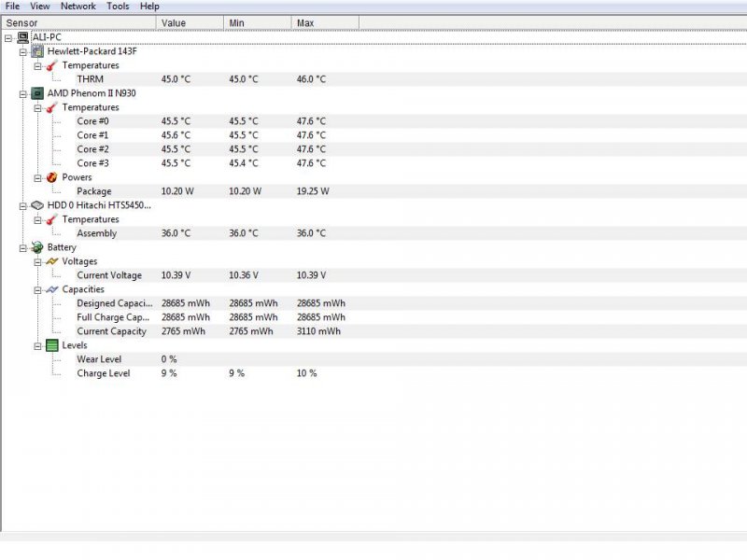Click the Current Capacity max 3110 mWh

click(318, 331)
